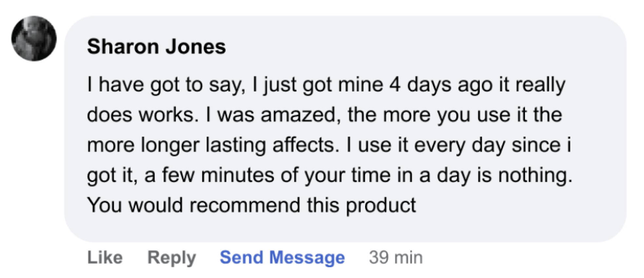Image resolution: width=644 pixels, height=278 pixels.
Task: Click the line 'You would recommend this product'
Action: click(x=251, y=206)
